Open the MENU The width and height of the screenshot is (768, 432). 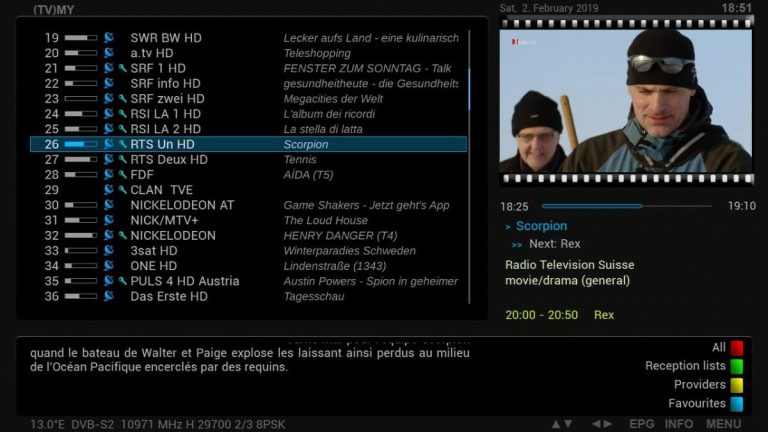(x=723, y=424)
